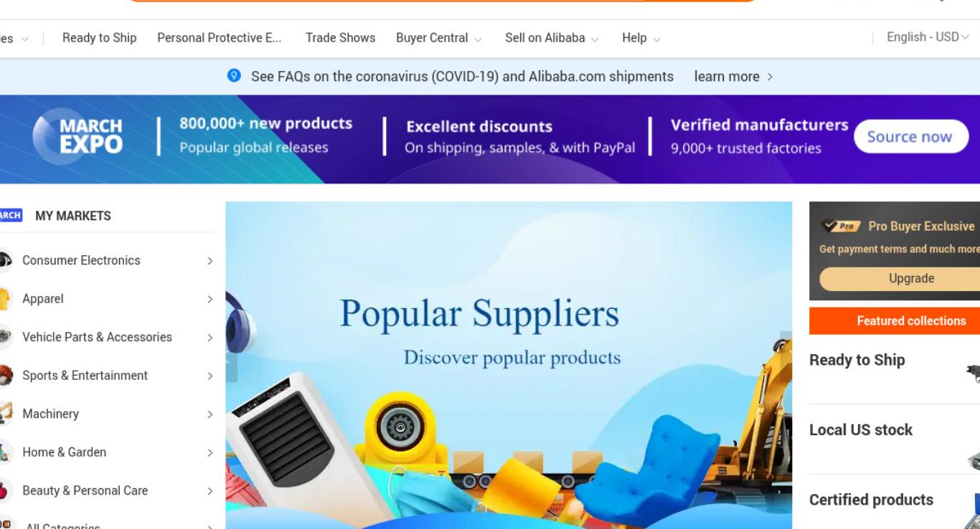980x529 pixels.
Task: Click the Beauty & Personal Care icon
Action: [x=5, y=490]
